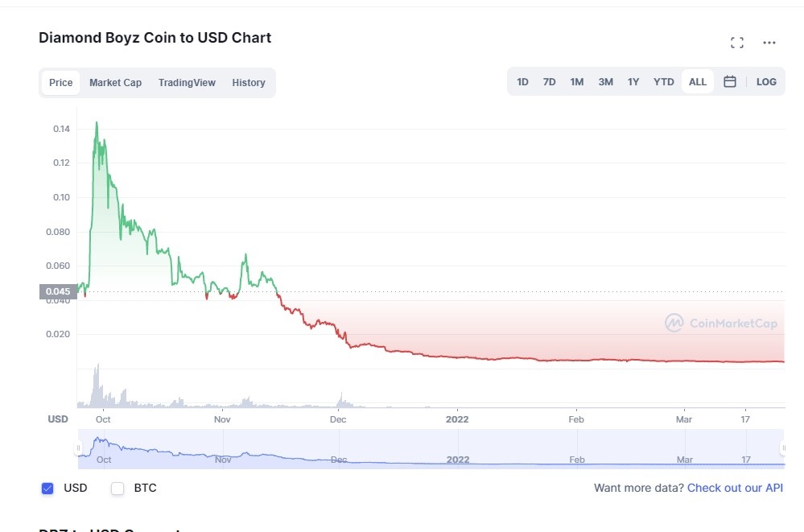Keep the ALL timeframe selected
The height and width of the screenshot is (532, 804).
(x=697, y=81)
